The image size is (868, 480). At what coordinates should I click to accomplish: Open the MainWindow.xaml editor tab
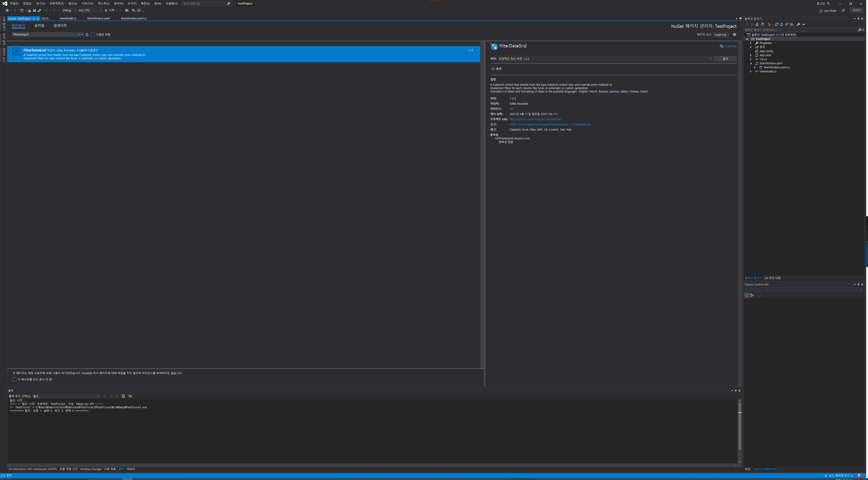click(98, 18)
